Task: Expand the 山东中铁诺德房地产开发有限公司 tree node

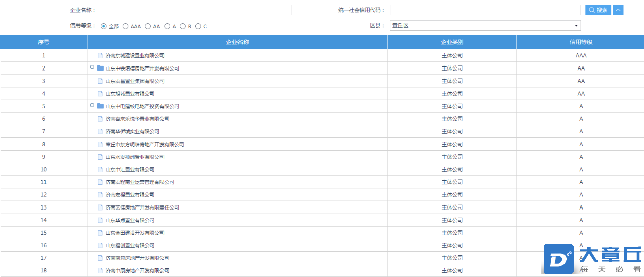Action: 92,67
